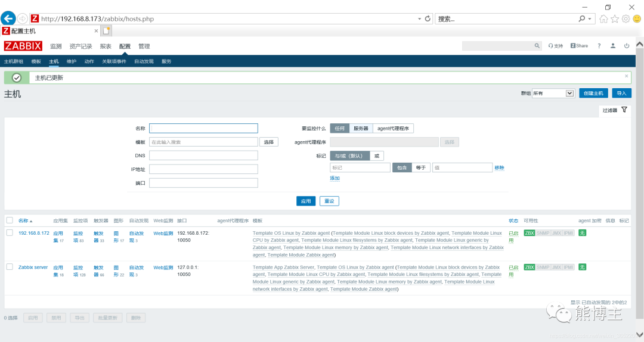The image size is (644, 342).
Task: Tick the select-all hosts checkbox
Action: 10,220
